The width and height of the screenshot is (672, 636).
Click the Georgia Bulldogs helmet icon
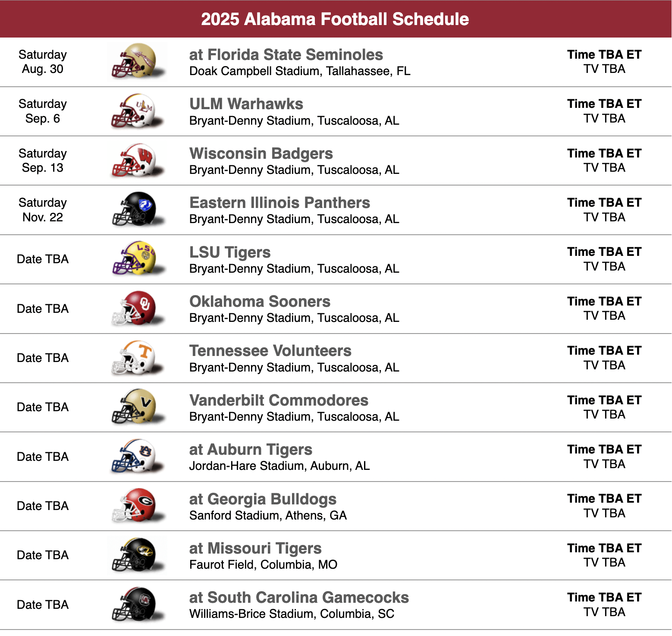pos(137,506)
